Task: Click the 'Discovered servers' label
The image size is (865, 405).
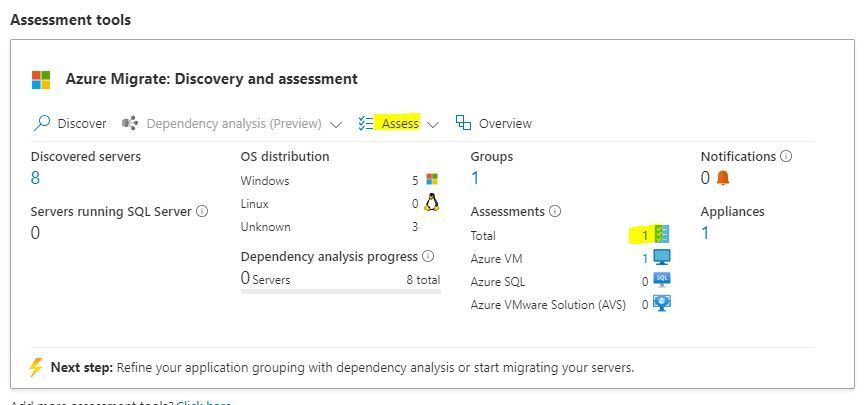Action: (x=86, y=156)
